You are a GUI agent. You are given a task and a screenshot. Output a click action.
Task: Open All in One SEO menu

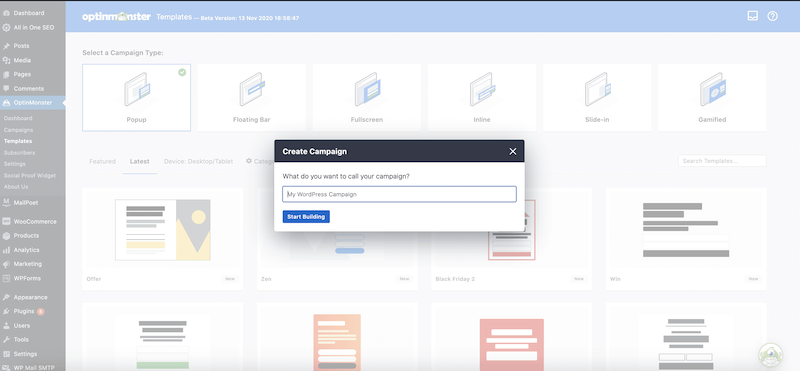(x=33, y=28)
